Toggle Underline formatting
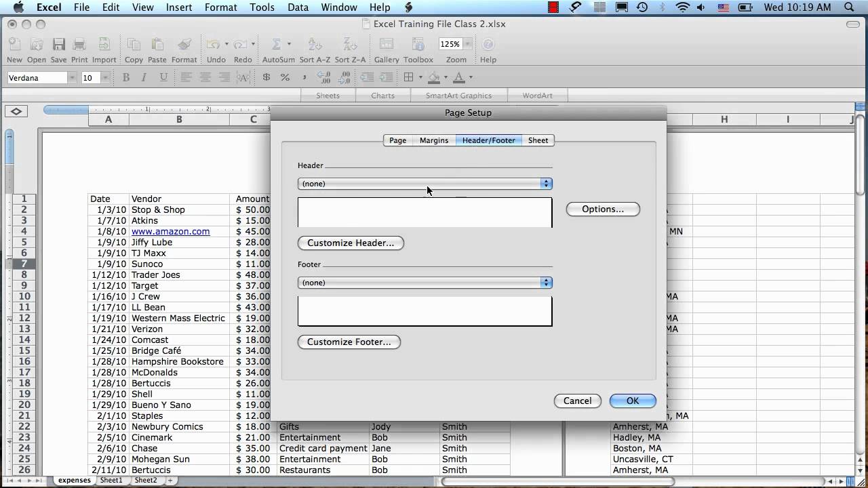 pyautogui.click(x=163, y=77)
